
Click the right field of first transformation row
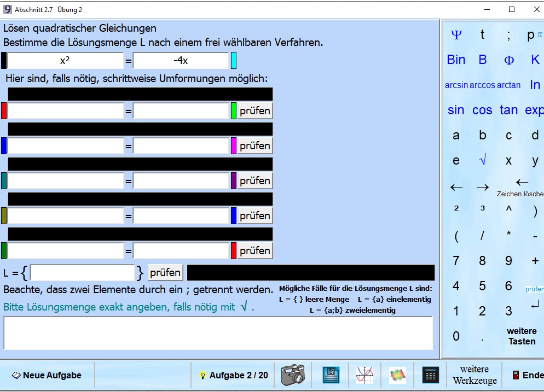click(x=181, y=111)
